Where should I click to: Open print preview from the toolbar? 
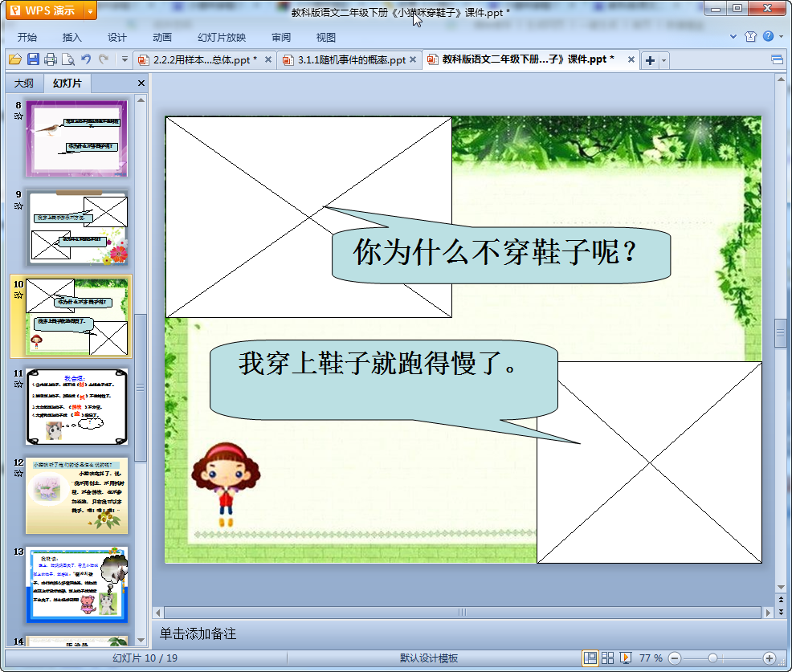tap(68, 59)
